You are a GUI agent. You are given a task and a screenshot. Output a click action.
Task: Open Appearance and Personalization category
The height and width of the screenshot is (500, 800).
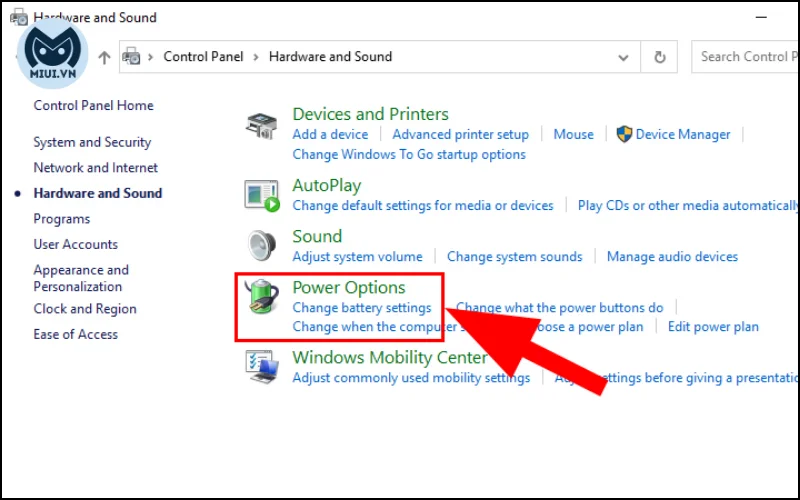pyautogui.click(x=81, y=278)
